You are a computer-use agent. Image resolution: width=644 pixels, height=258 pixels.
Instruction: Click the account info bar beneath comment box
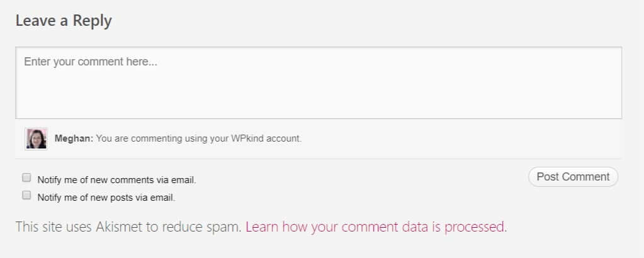pyautogui.click(x=319, y=139)
